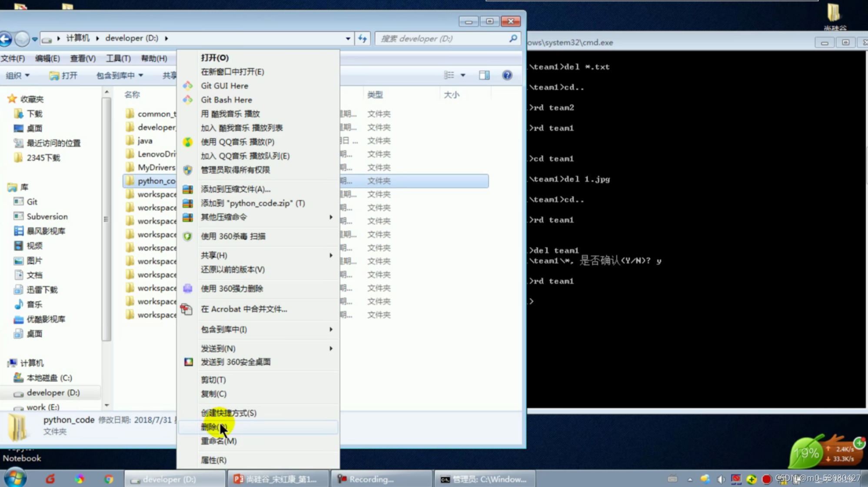Click the explorer back arrow button
Image resolution: width=868 pixels, height=487 pixels.
click(x=6, y=39)
